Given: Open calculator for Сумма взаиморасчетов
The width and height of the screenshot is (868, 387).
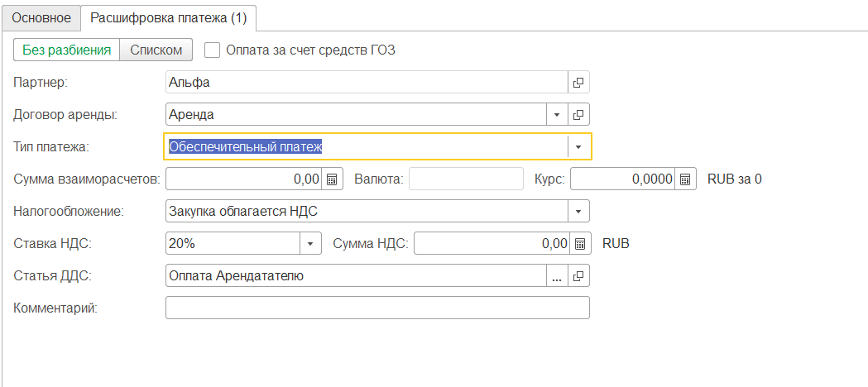Looking at the screenshot, I should point(332,179).
